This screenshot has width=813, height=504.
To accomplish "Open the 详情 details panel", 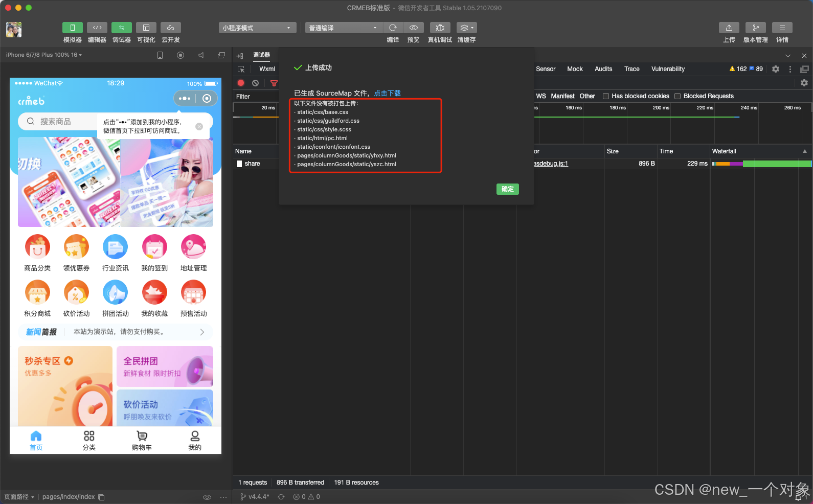I will [x=782, y=28].
